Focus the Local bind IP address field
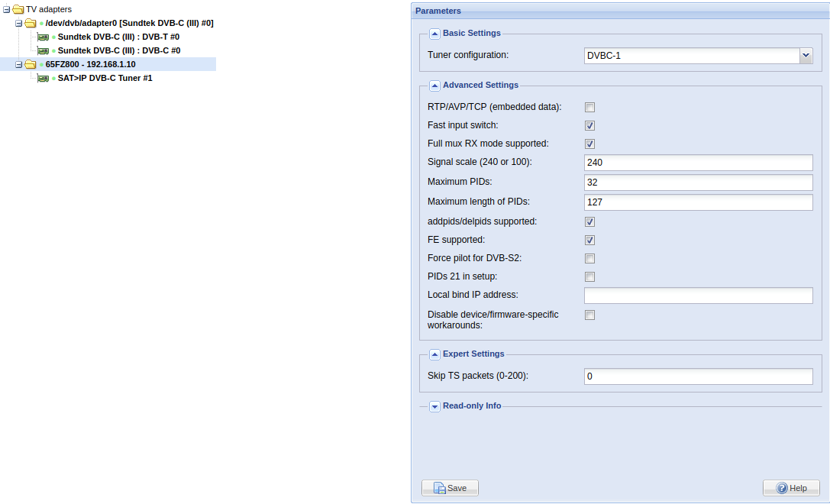This screenshot has height=504, width=830. pyautogui.click(x=698, y=296)
